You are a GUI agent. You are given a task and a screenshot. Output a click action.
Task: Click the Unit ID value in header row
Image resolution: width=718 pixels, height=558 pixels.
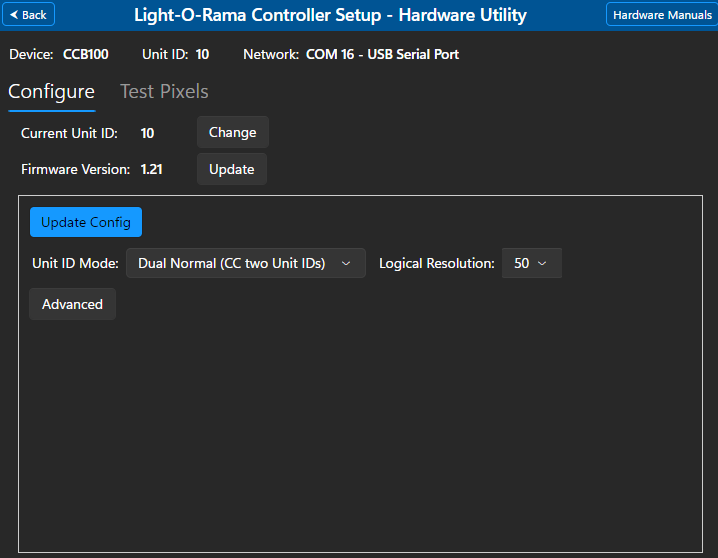(x=202, y=54)
